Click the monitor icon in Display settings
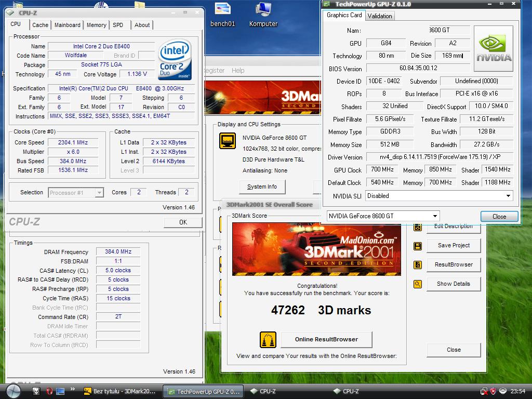The height and width of the screenshot is (399, 532). 228,141
